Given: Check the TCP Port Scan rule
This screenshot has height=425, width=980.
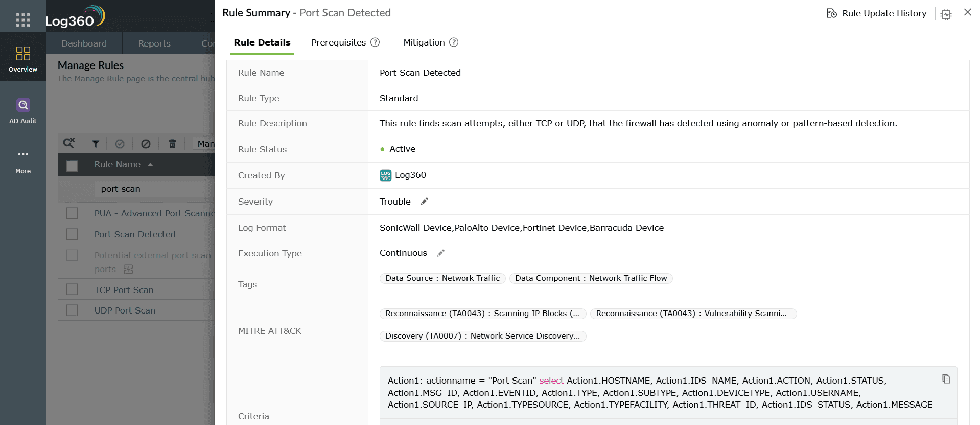Looking at the screenshot, I should point(72,289).
